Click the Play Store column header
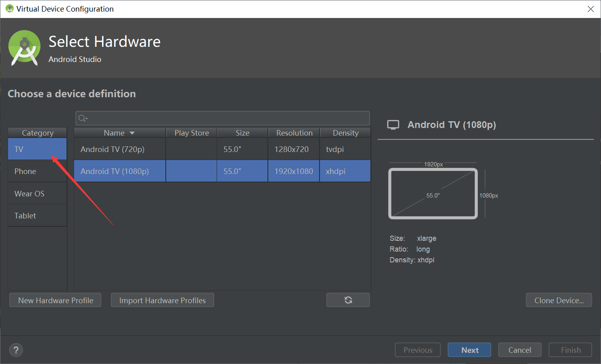The height and width of the screenshot is (364, 601). [x=191, y=133]
